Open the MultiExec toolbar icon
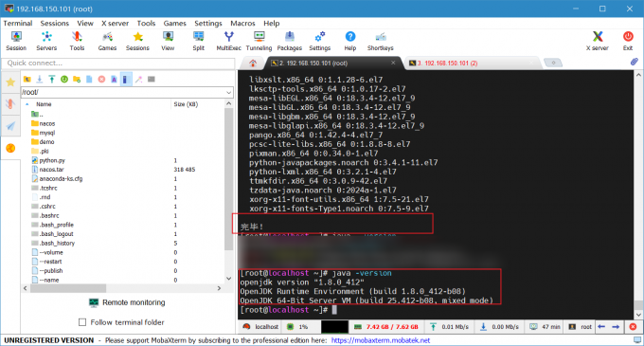Screen dimensions: 644x346 [x=229, y=41]
